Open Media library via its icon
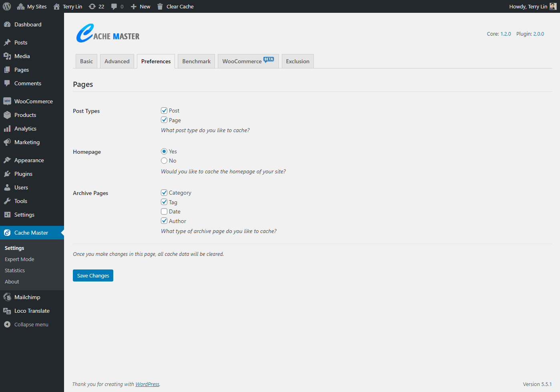 7,56
